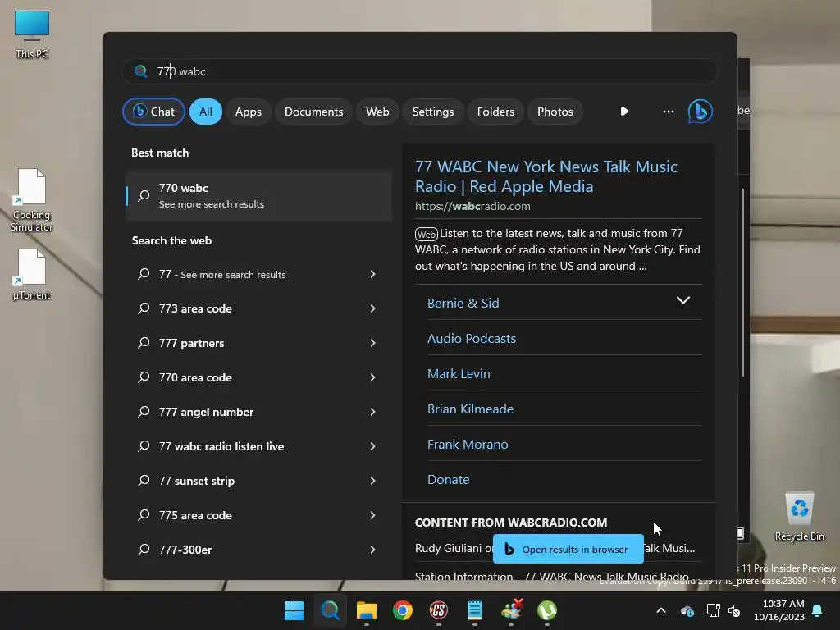Screen dimensions: 840x630
Task: Switch to Web filter tab
Action: point(377,112)
